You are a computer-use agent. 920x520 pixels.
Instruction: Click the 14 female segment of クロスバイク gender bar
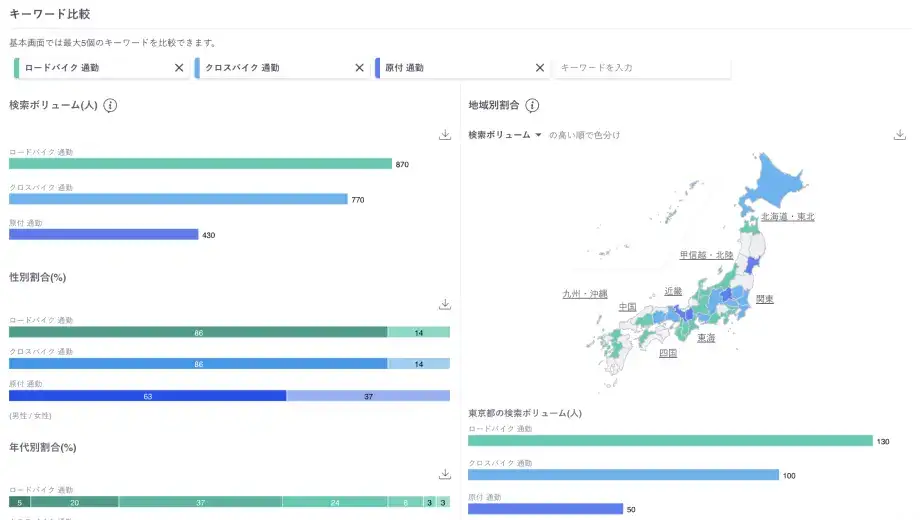[x=419, y=364]
